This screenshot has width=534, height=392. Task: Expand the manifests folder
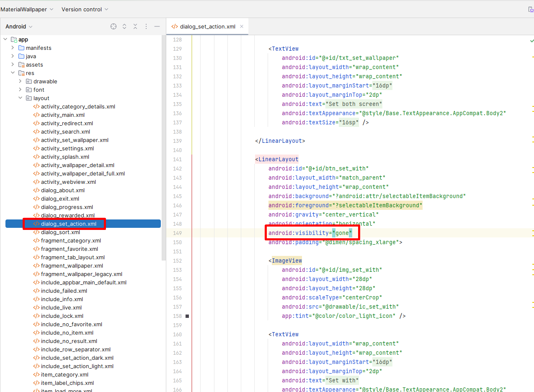click(13, 48)
